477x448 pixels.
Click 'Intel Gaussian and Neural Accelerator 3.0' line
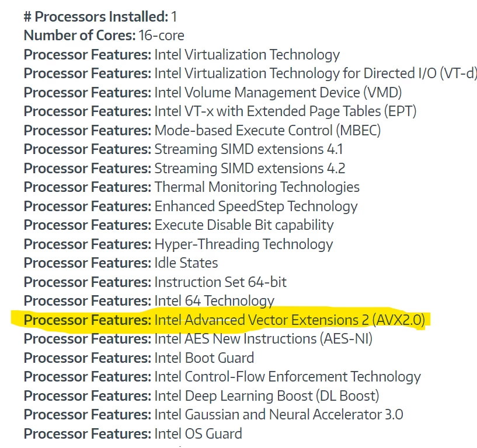coord(214,415)
